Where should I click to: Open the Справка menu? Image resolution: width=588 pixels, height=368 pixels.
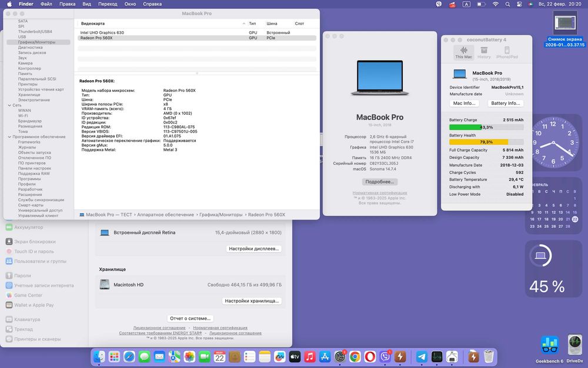pyautogui.click(x=152, y=4)
